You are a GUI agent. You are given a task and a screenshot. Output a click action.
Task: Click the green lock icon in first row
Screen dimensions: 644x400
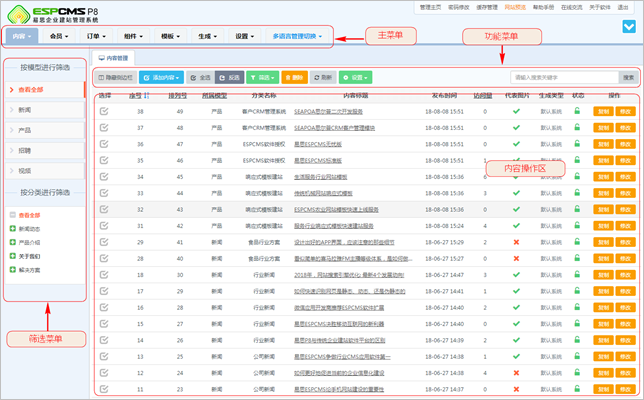pyautogui.click(x=576, y=112)
